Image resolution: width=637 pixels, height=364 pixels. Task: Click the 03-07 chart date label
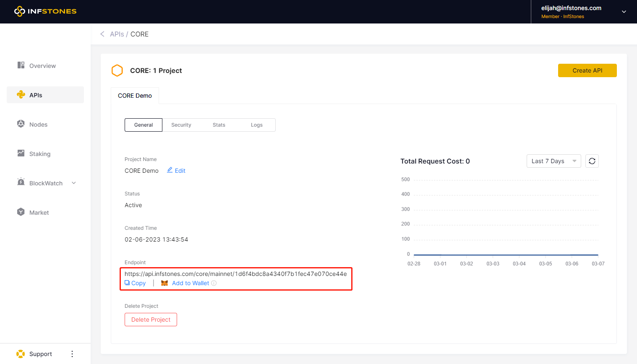598,264
